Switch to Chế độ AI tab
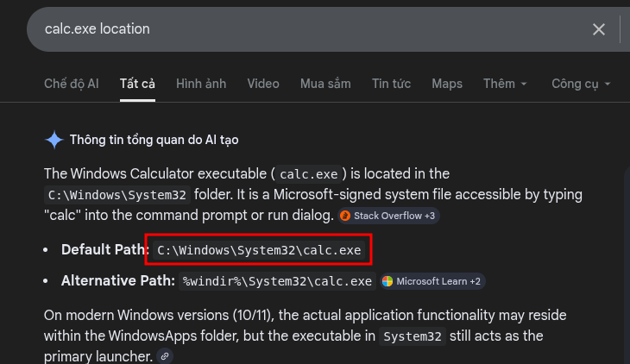 pos(72,84)
